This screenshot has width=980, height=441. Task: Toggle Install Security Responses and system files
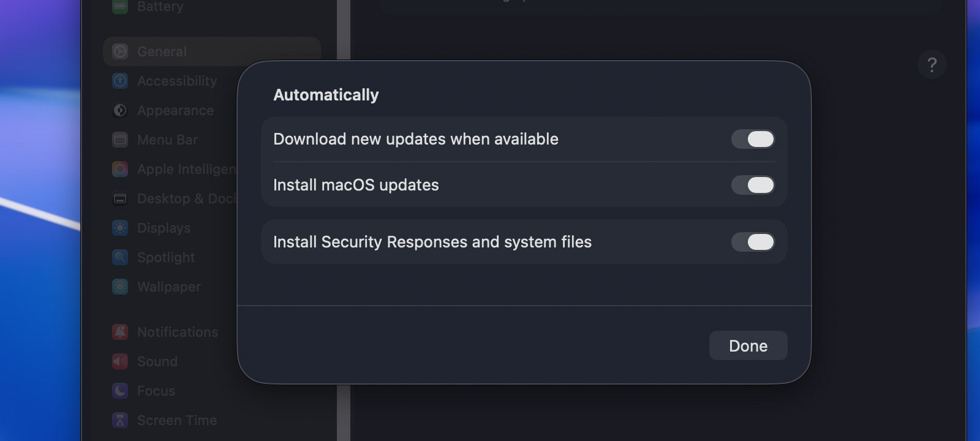point(753,242)
